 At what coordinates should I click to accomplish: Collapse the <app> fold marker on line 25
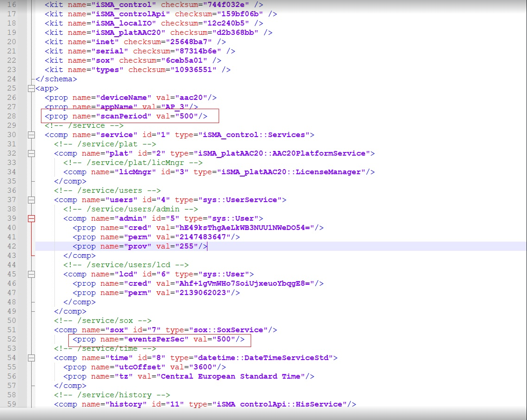[x=31, y=88]
